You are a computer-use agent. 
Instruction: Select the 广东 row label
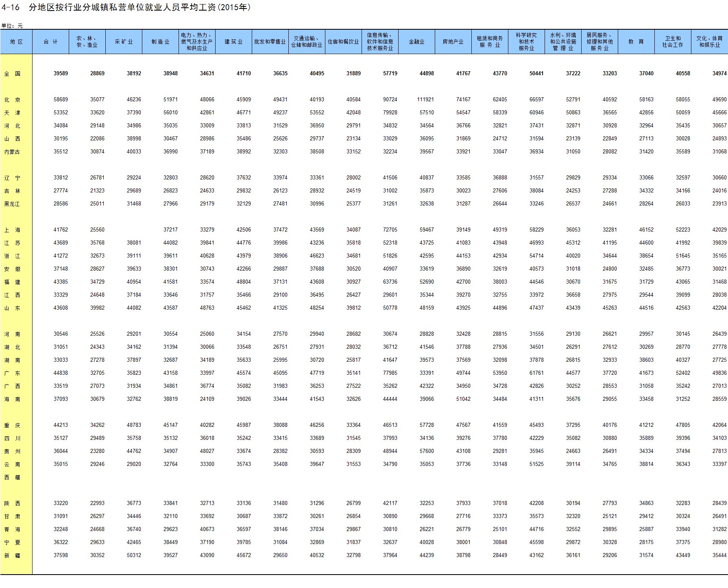click(12, 374)
